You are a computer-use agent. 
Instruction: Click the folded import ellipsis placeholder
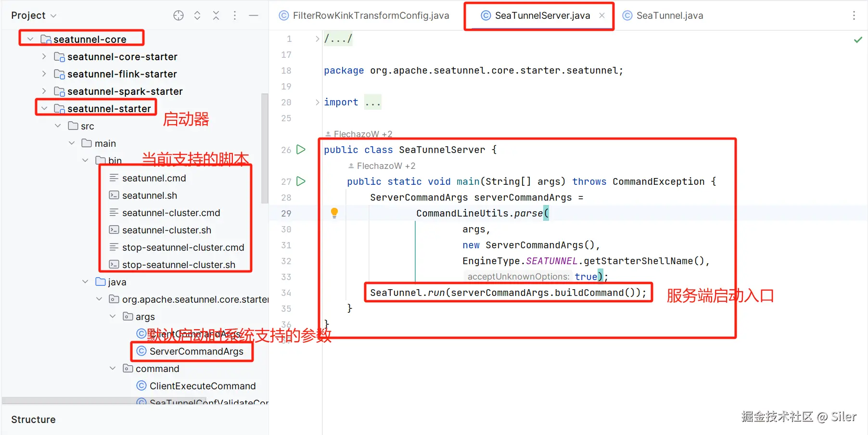[373, 102]
